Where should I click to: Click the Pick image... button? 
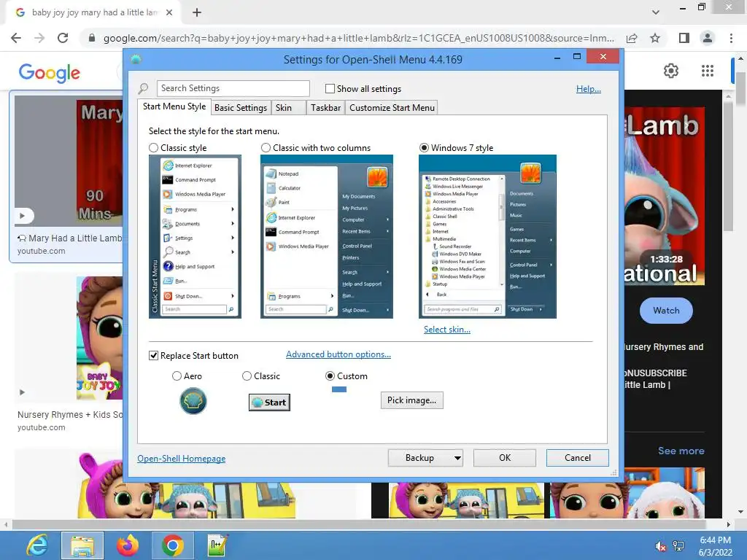pos(411,400)
